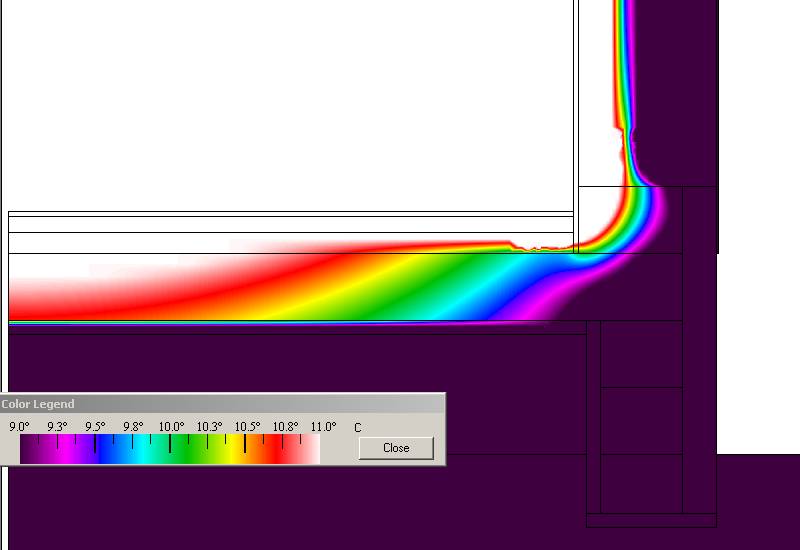Close the Color Legend dialog
This screenshot has width=800, height=550.
coord(396,448)
